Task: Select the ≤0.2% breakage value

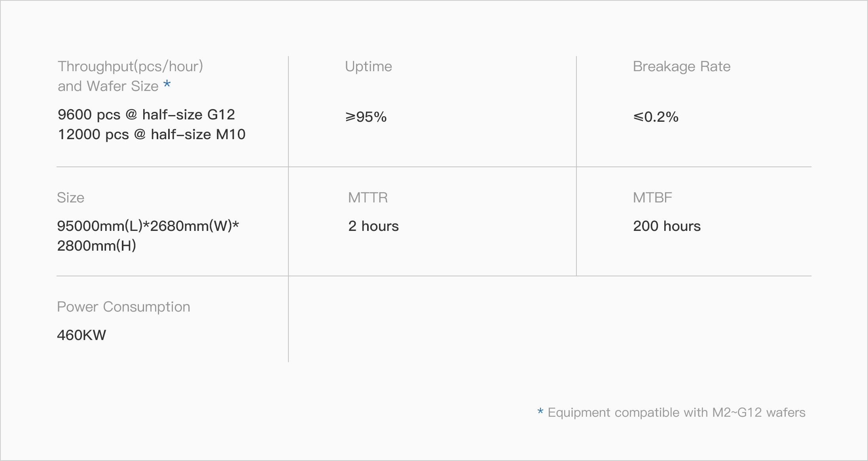Action: coord(656,117)
